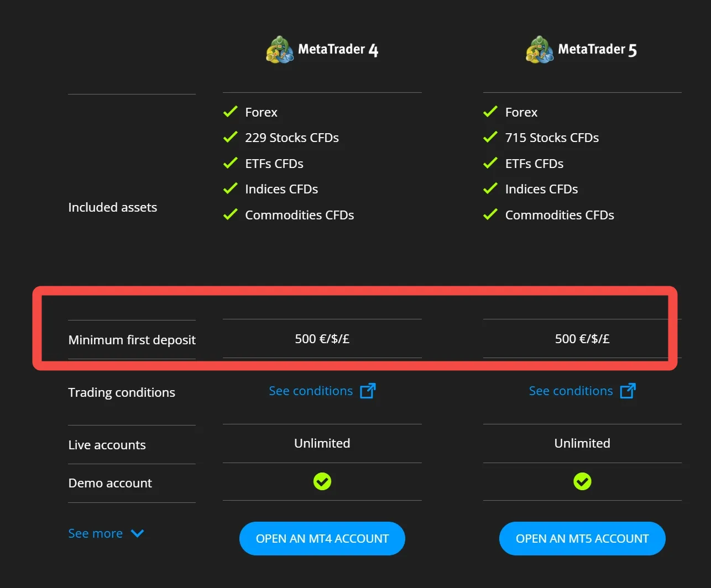Expand the See more chevron arrow

[x=138, y=534]
